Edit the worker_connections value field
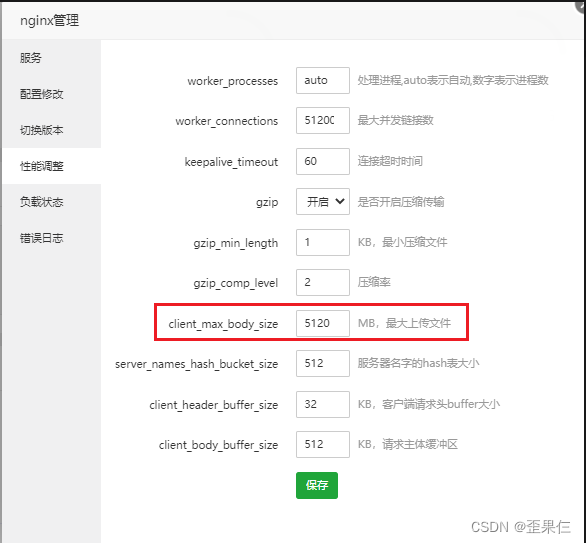586x543 pixels. [323, 120]
